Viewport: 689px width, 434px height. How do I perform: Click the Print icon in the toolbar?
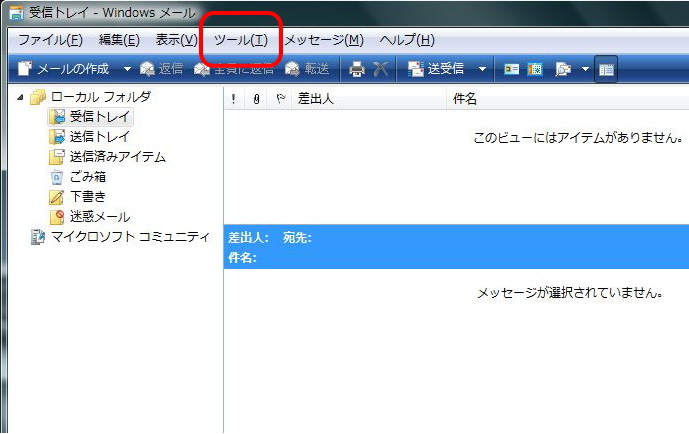(357, 69)
